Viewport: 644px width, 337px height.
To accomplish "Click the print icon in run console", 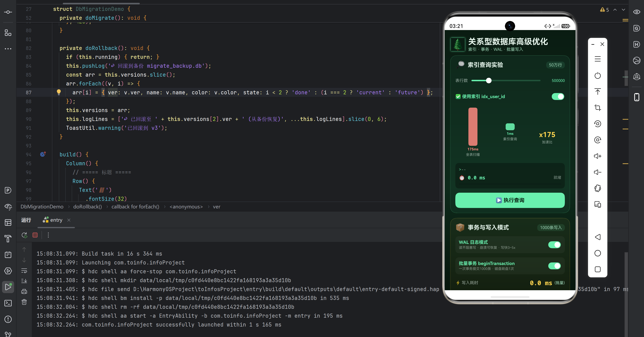I will (x=24, y=291).
